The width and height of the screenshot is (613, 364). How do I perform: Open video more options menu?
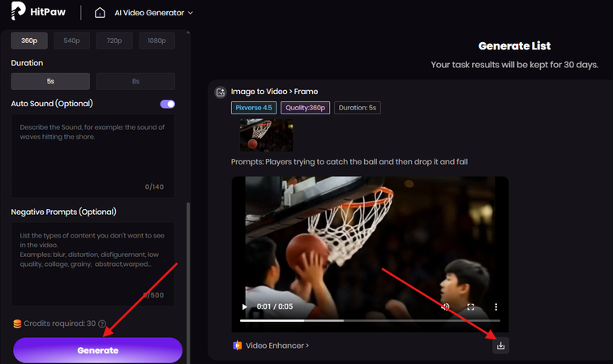click(x=495, y=307)
